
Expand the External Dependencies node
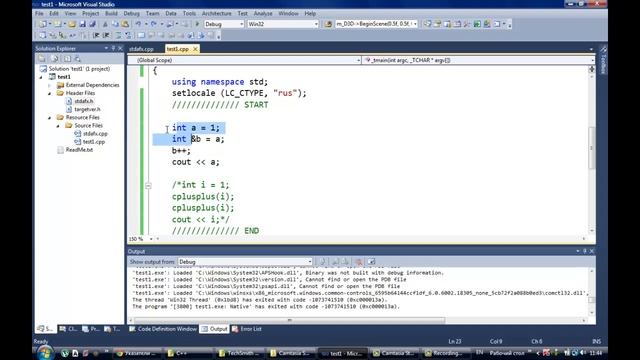click(50, 85)
